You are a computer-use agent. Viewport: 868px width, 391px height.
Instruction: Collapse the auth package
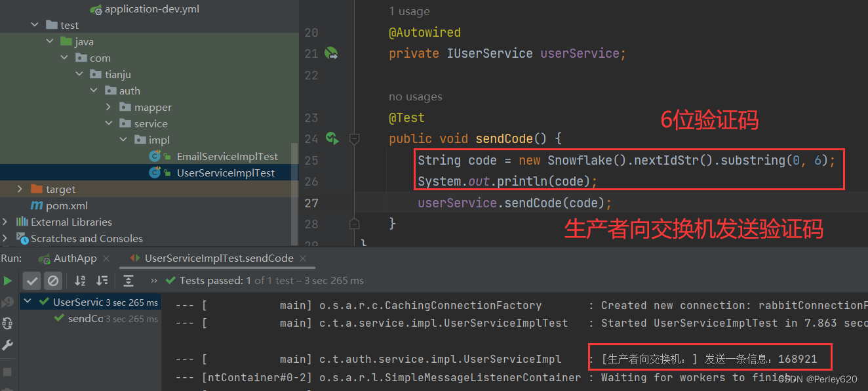[x=94, y=91]
